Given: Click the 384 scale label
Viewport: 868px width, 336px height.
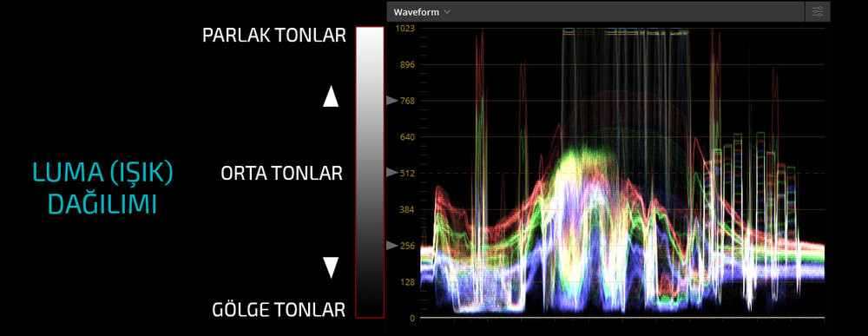Looking at the screenshot, I should pos(407,210).
